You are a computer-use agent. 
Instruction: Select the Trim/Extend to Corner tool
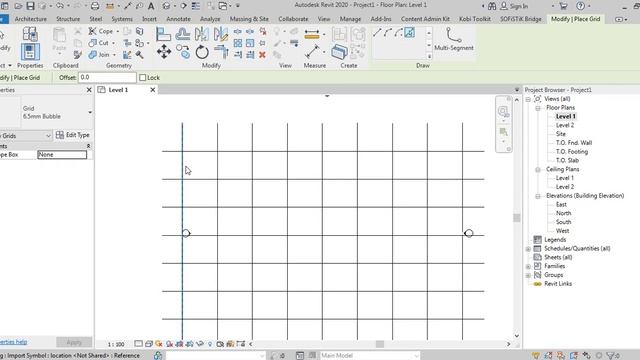click(221, 52)
